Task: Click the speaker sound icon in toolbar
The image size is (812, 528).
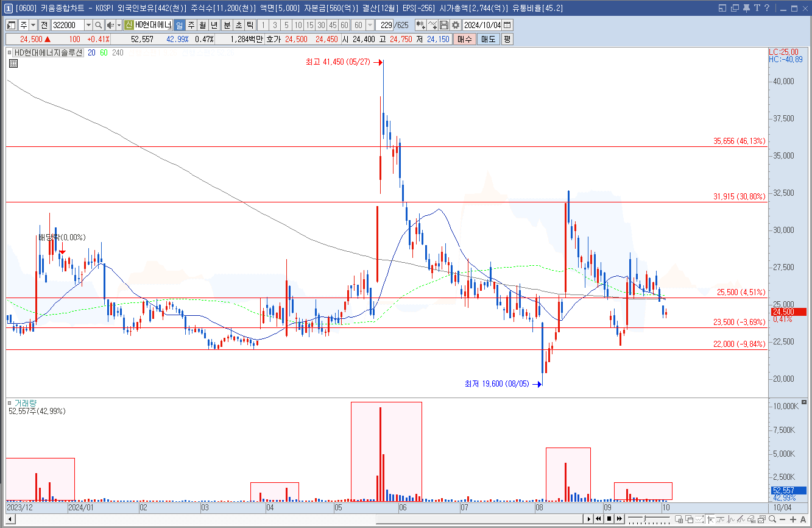Action: (110, 25)
